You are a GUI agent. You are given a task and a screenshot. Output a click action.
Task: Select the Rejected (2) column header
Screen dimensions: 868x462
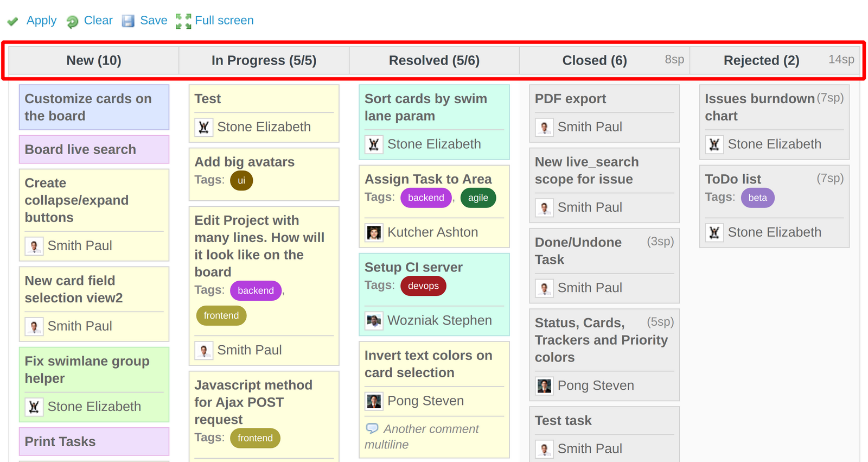pos(761,60)
